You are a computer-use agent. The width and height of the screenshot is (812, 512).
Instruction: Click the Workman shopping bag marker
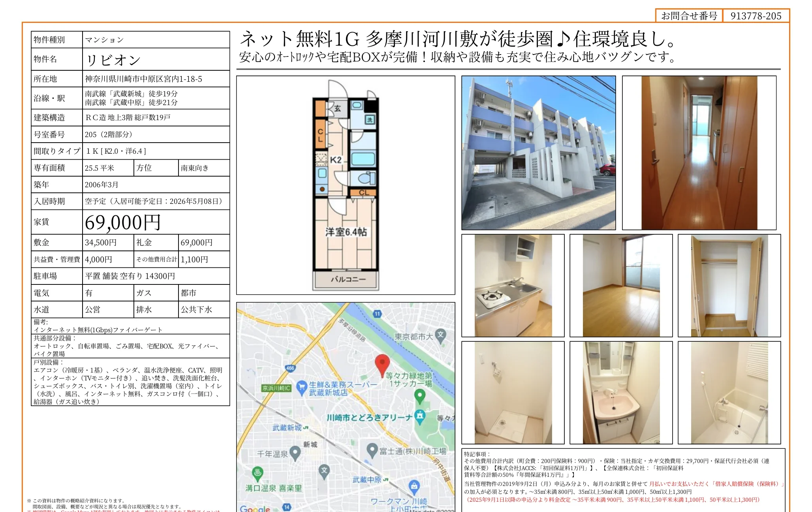414,486
